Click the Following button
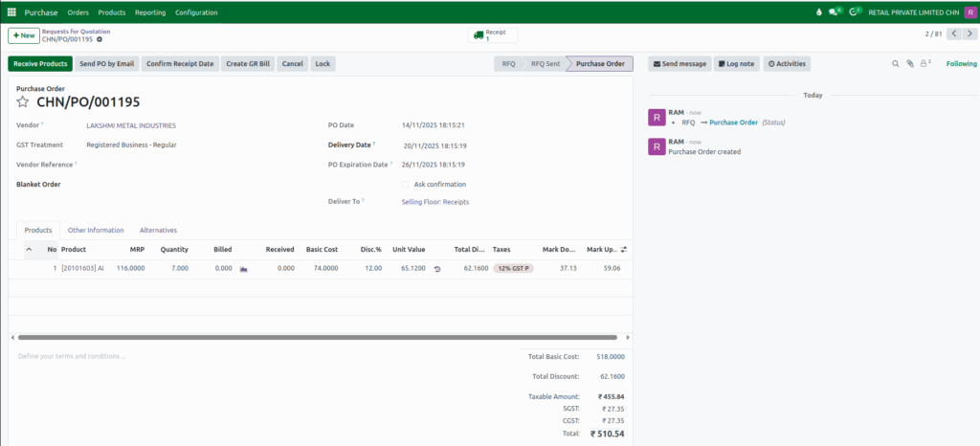The image size is (980, 446). point(961,64)
